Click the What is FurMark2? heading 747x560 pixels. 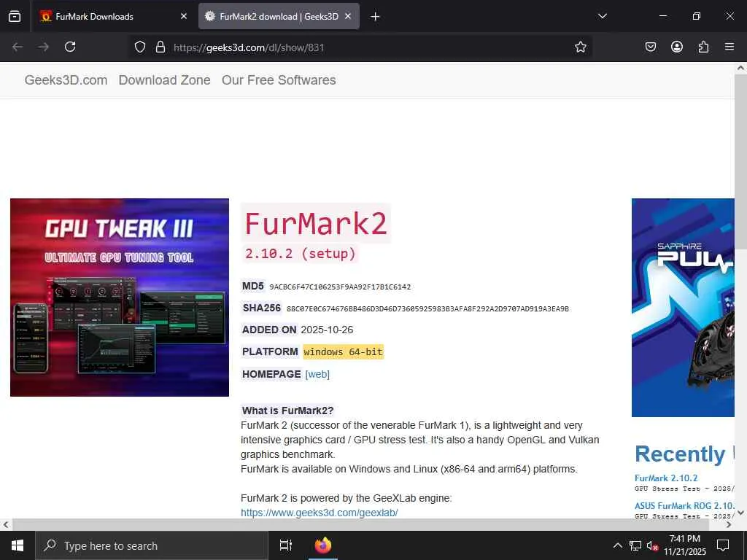click(287, 411)
